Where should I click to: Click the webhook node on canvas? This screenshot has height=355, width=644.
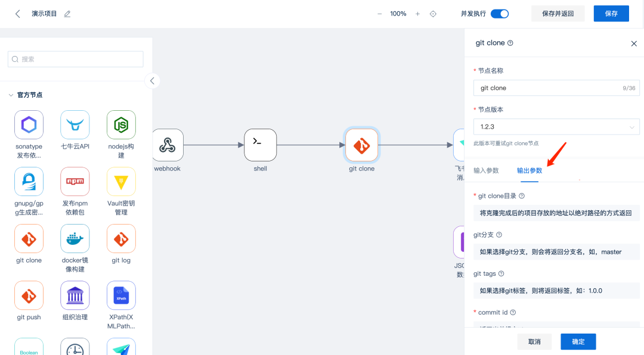click(x=168, y=145)
